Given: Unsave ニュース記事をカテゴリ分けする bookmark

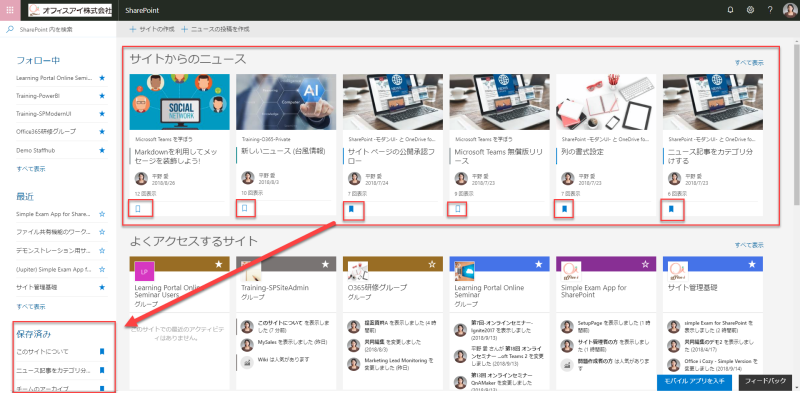Looking at the screenshot, I should coord(671,209).
